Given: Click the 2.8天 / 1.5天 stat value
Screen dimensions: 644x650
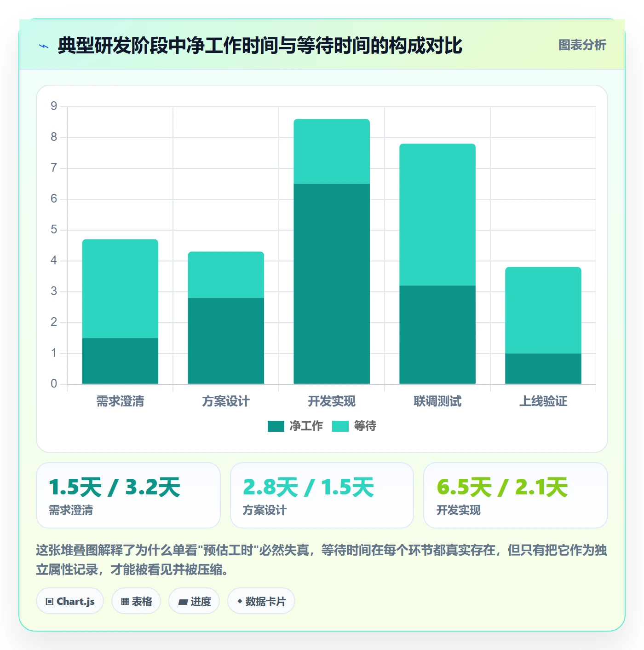Looking at the screenshot, I should coord(308,487).
